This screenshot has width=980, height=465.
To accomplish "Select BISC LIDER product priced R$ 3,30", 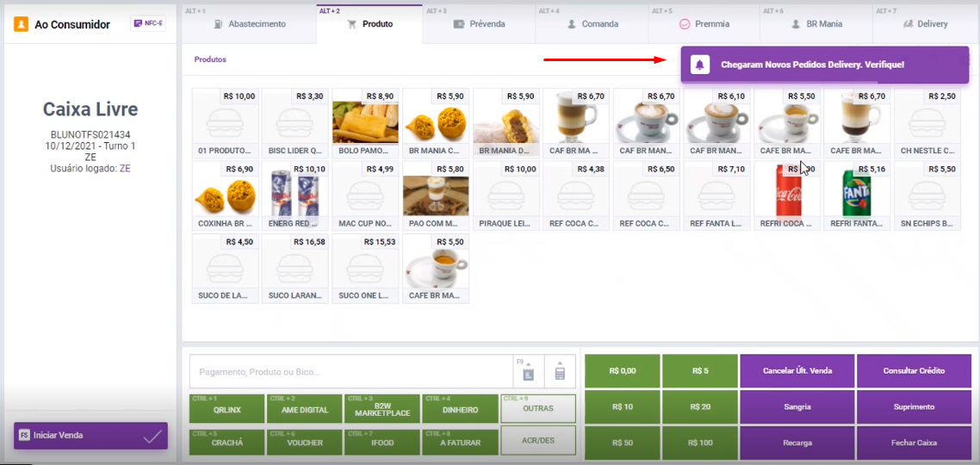I will (x=295, y=122).
